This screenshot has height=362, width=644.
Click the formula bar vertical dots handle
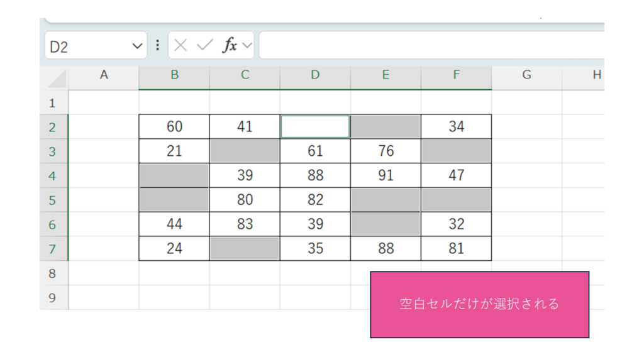click(x=157, y=46)
